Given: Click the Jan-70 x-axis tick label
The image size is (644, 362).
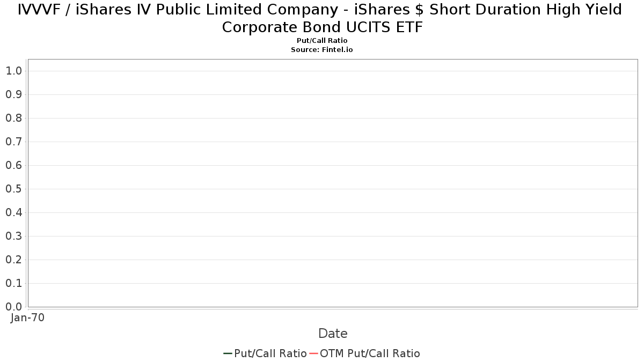Looking at the screenshot, I should click(28, 317).
